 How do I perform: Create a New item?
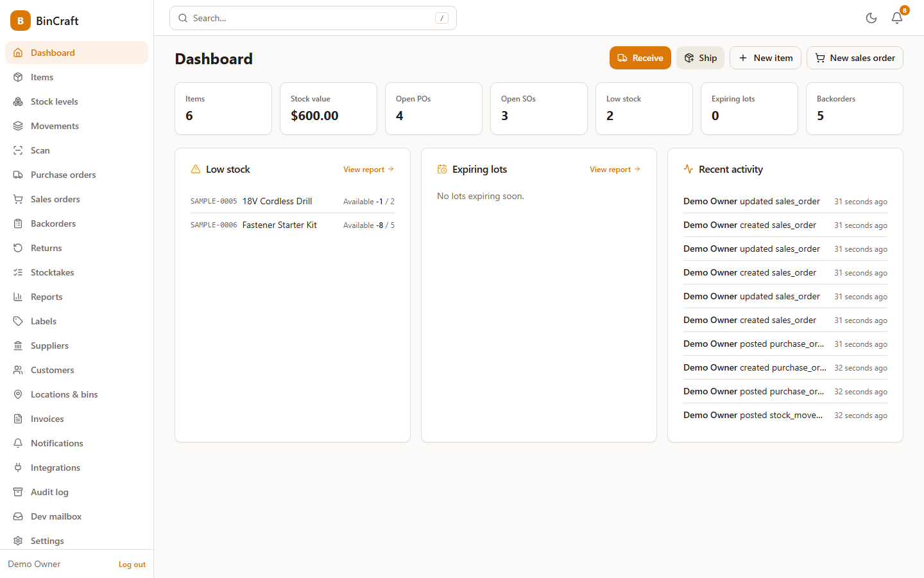[x=766, y=58]
